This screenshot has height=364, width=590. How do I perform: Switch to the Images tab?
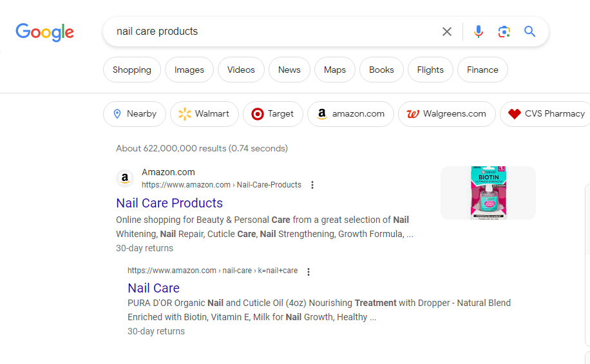[189, 70]
